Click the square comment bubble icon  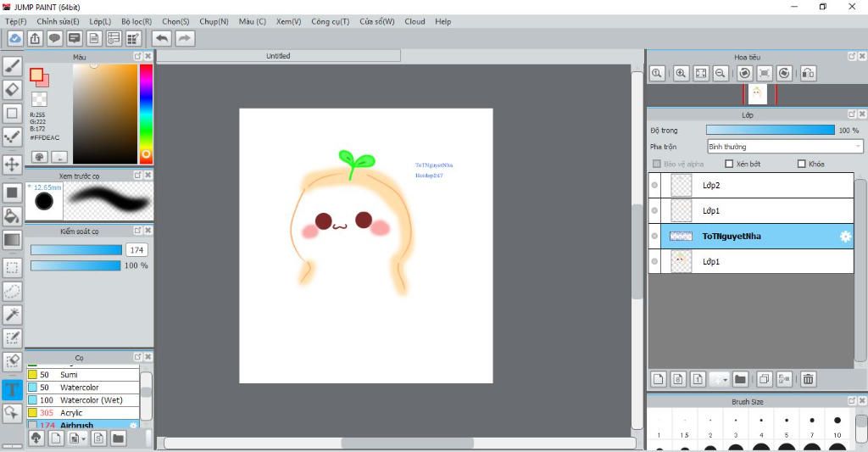[x=75, y=38]
